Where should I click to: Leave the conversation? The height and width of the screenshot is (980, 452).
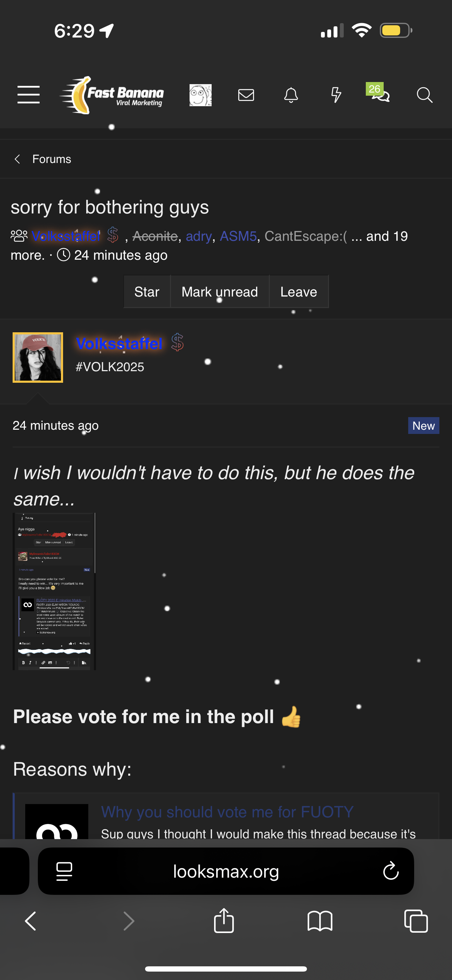(x=299, y=292)
